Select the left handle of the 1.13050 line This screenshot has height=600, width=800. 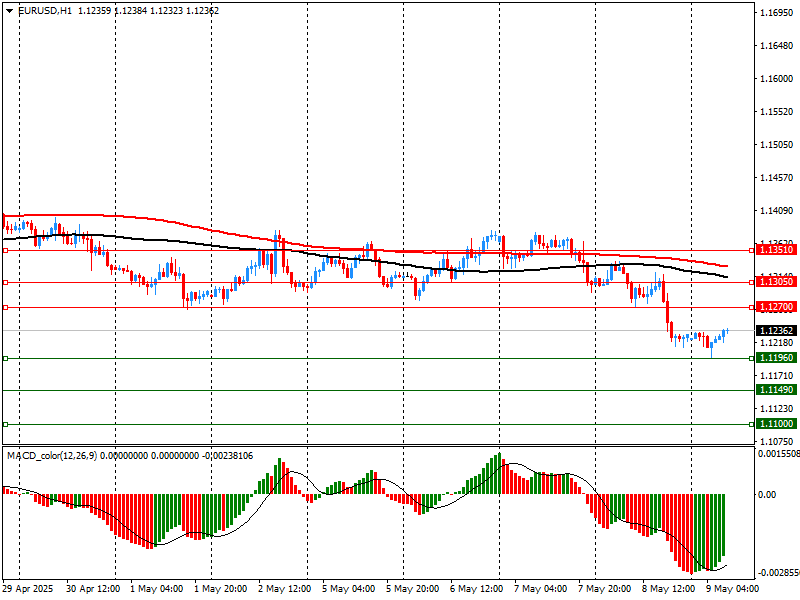6,283
